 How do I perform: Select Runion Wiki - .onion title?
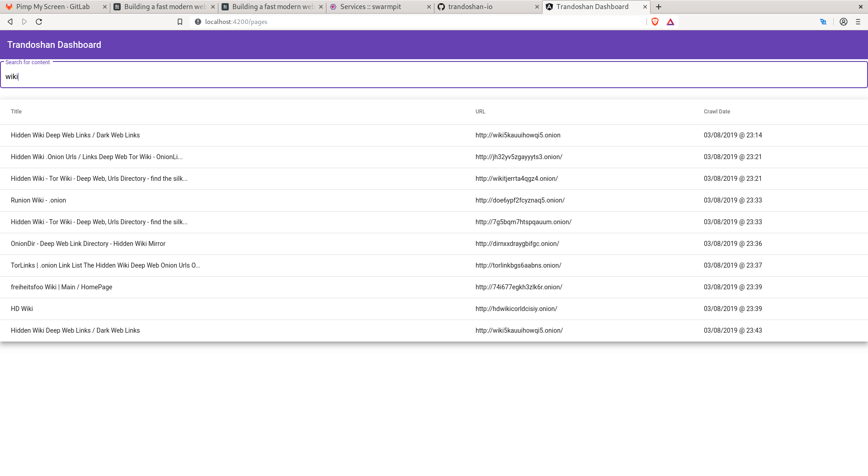pos(38,200)
